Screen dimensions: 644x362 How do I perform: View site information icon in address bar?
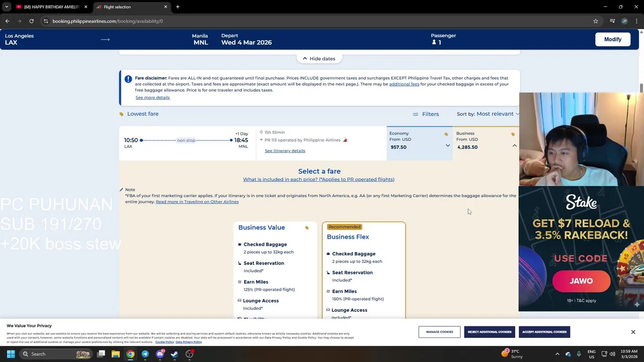(x=46, y=21)
